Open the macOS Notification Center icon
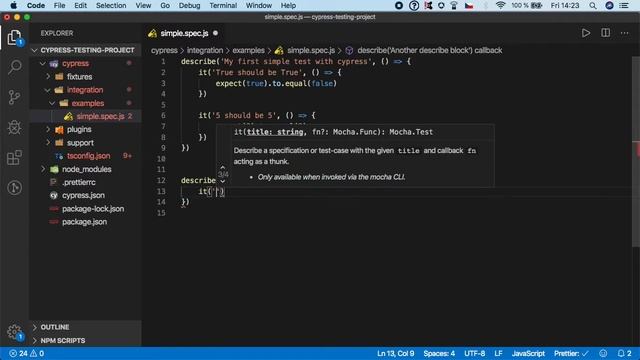 click(624, 6)
